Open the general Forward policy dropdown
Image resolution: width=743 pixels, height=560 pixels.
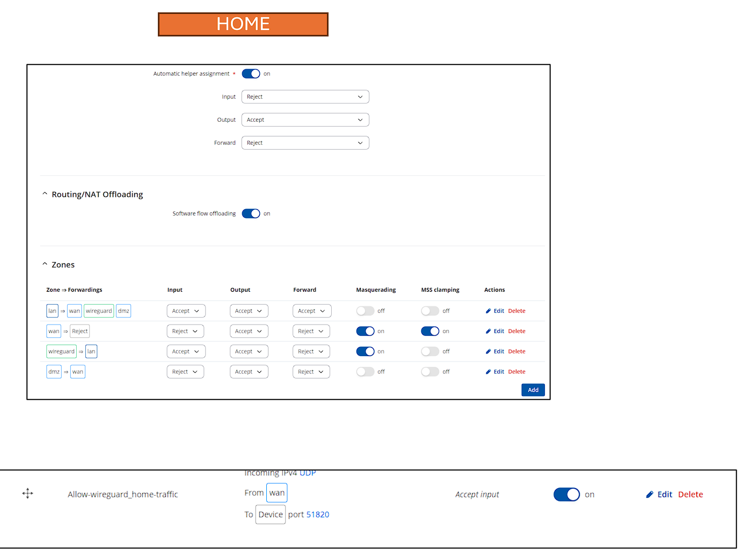coord(305,143)
